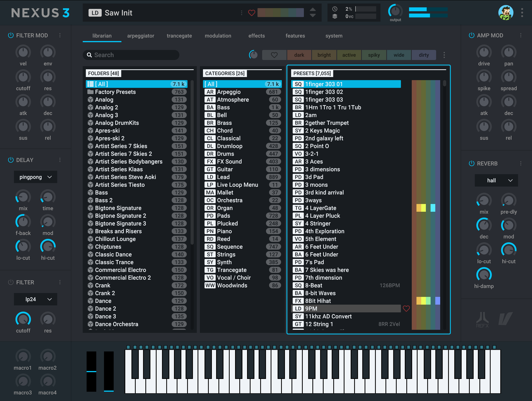Image resolution: width=532 pixels, height=401 pixels.
Task: Click the CPU clock icon
Action: coord(335,9)
